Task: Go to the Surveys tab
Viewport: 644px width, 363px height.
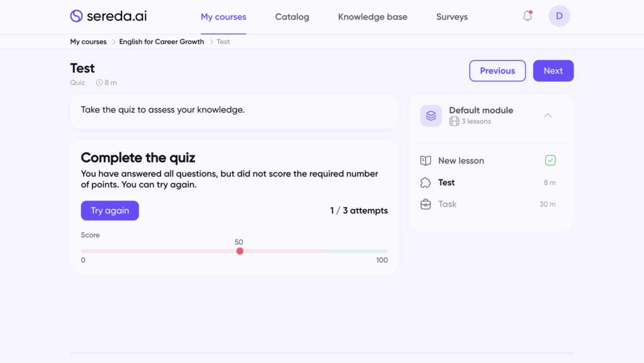Action: click(452, 17)
